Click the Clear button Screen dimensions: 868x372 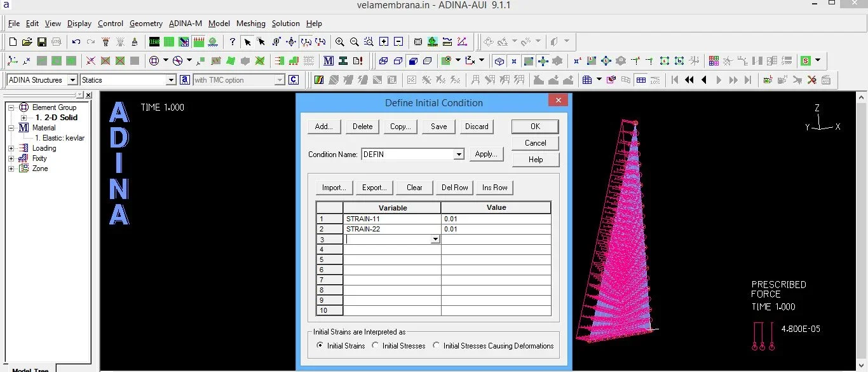[414, 188]
